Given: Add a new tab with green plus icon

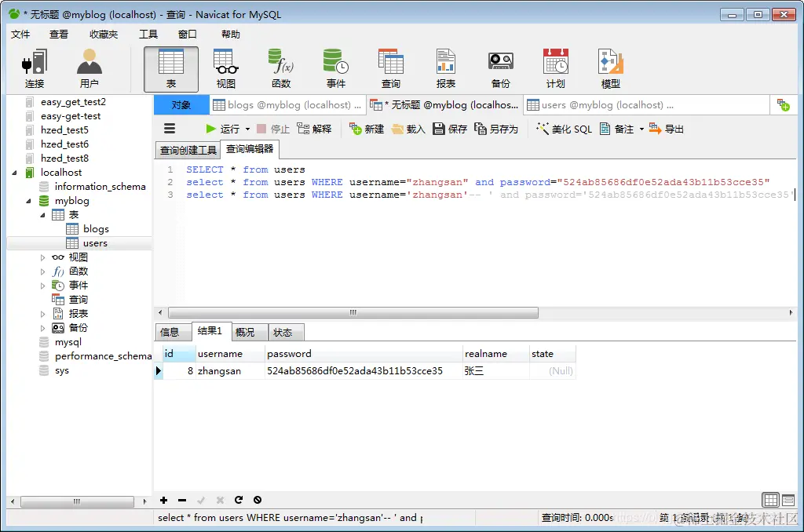Looking at the screenshot, I should pyautogui.click(x=783, y=105).
